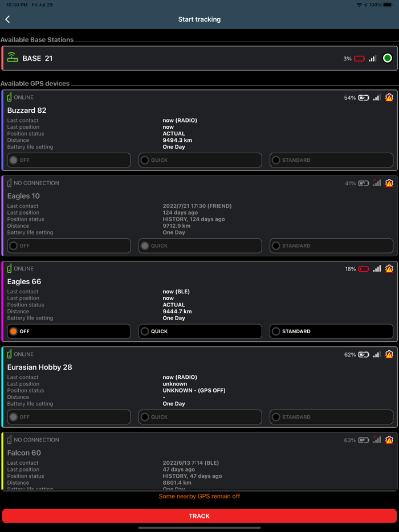This screenshot has width=399, height=532.
Task: Tap the iPad Wi-Fi status icon
Action: coord(359,5)
